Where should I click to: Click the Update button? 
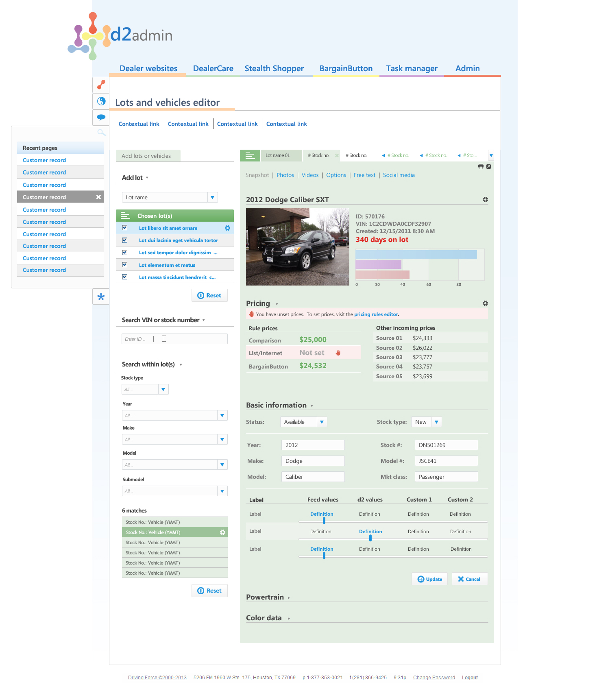(429, 579)
